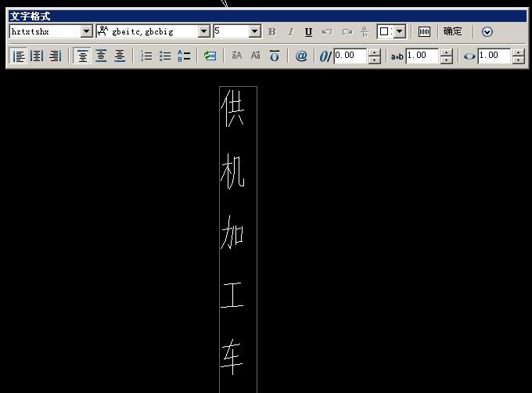The height and width of the screenshot is (393, 532).
Task: Select center paragraph alignment
Action: pyautogui.click(x=37, y=56)
